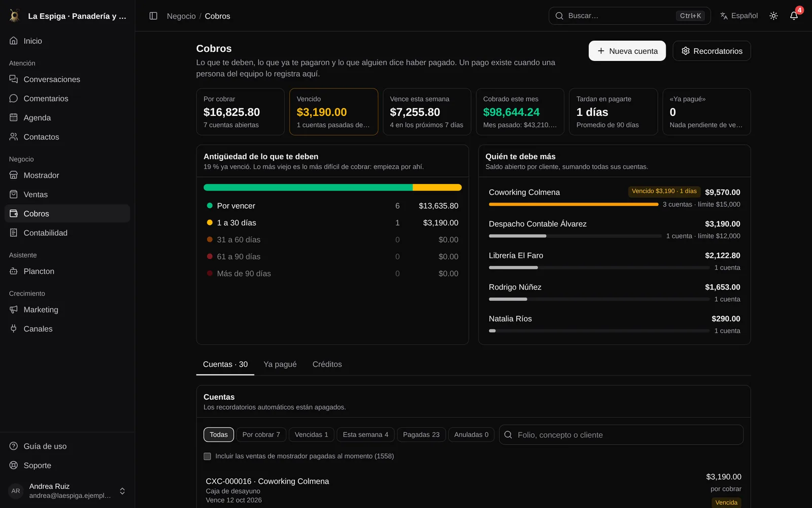Open Conversaciones in sidebar
The image size is (812, 508).
[67, 79]
